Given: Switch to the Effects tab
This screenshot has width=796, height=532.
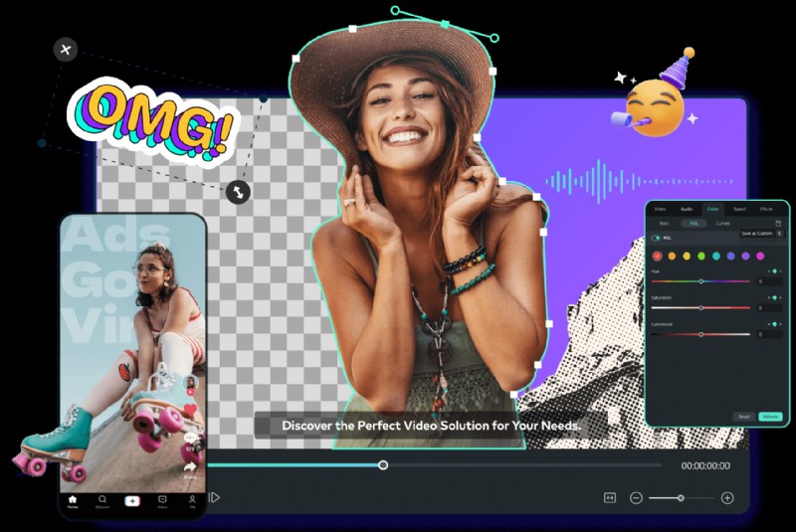Looking at the screenshot, I should 765,209.
